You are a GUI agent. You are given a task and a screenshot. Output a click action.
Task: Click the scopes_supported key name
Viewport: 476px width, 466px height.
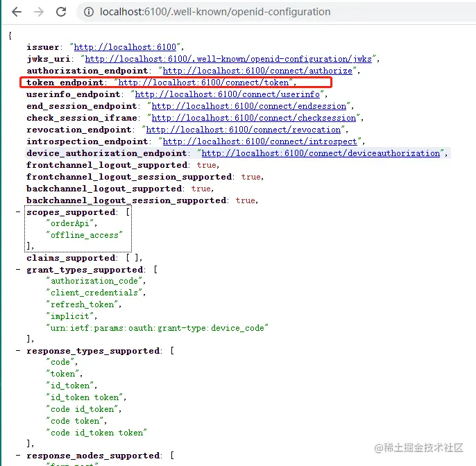click(x=71, y=212)
